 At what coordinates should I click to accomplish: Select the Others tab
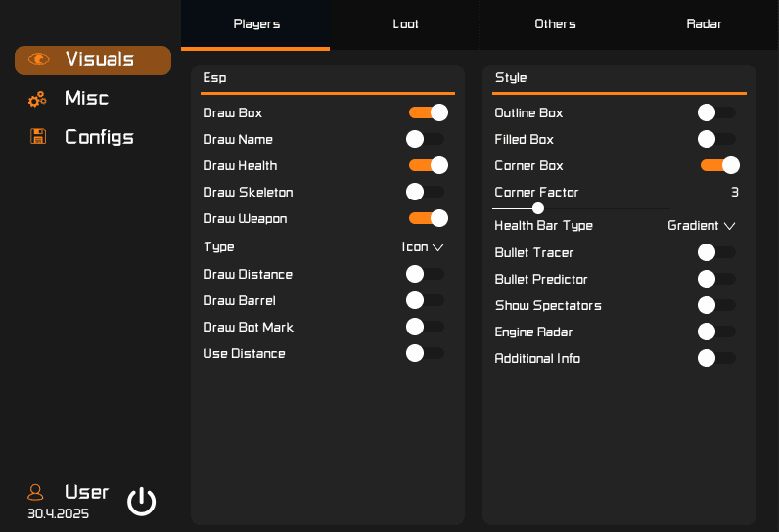(555, 24)
